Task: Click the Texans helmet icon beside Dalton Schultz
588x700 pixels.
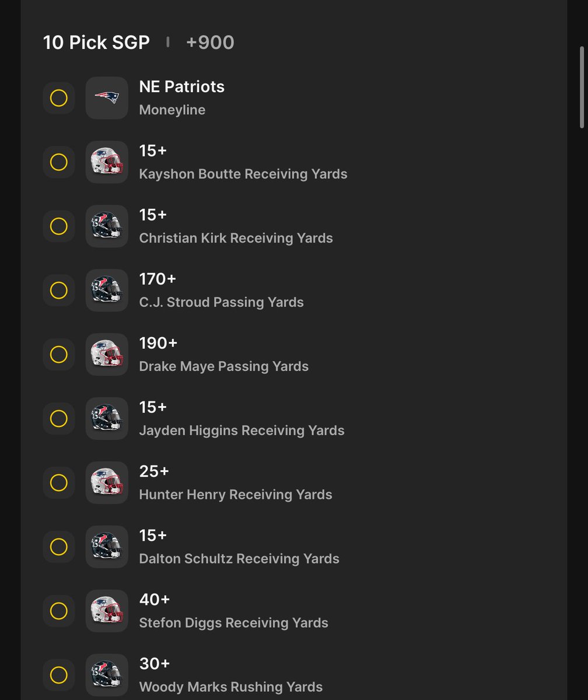Action: [x=107, y=547]
